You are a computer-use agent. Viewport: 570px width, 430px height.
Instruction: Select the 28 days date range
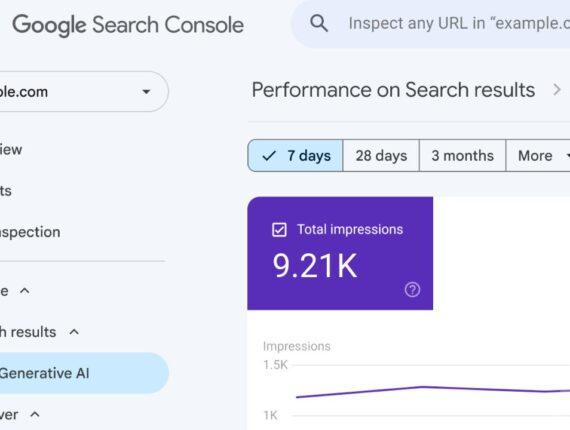[x=381, y=156]
